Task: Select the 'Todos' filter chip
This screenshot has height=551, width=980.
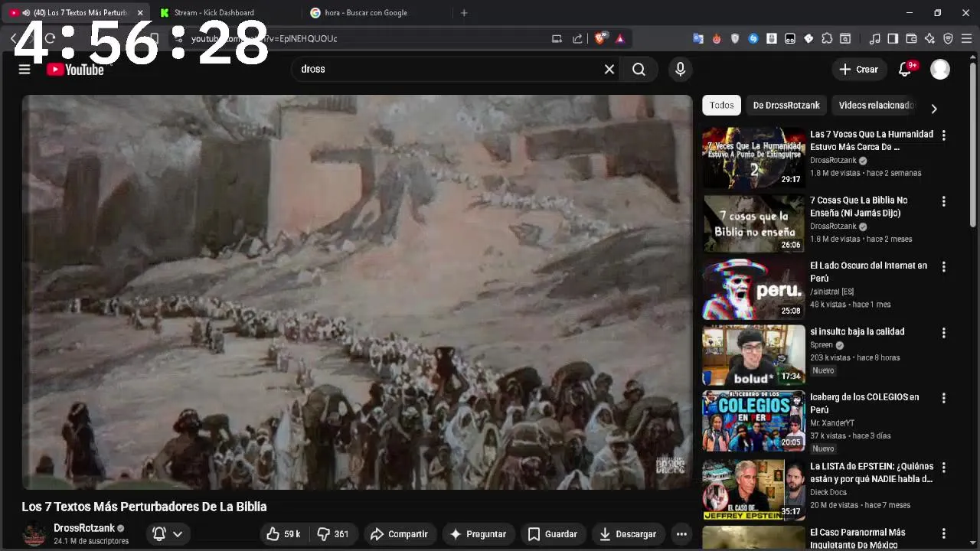Action: [721, 106]
